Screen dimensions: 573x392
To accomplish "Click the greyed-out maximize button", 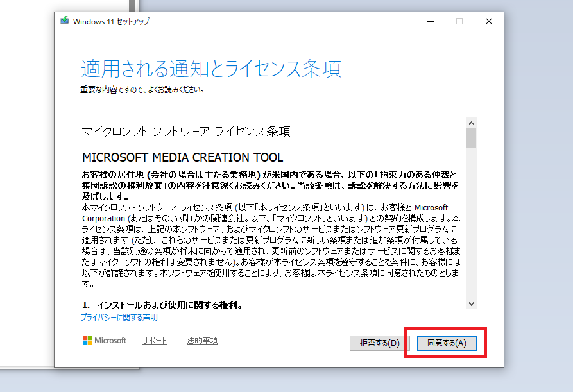I will tap(459, 21).
